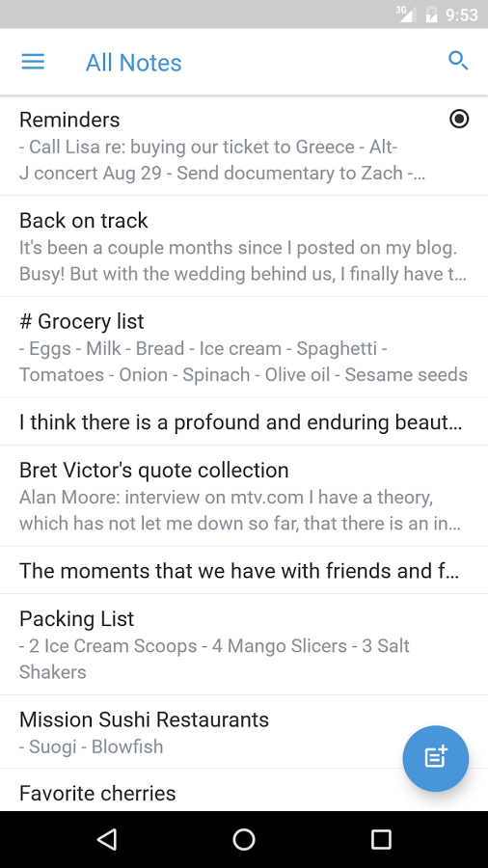Open the Grocery list note

click(x=244, y=347)
